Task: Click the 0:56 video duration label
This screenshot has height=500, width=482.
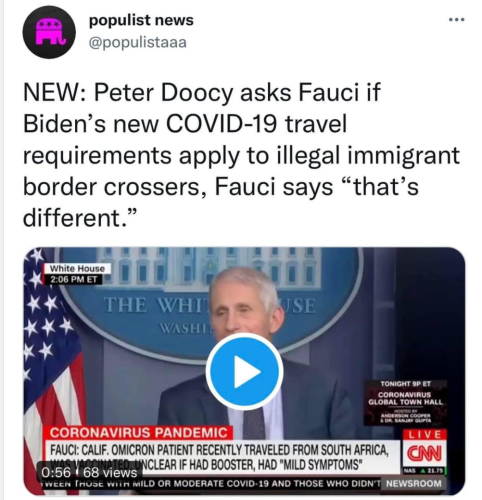Action: pos(56,472)
